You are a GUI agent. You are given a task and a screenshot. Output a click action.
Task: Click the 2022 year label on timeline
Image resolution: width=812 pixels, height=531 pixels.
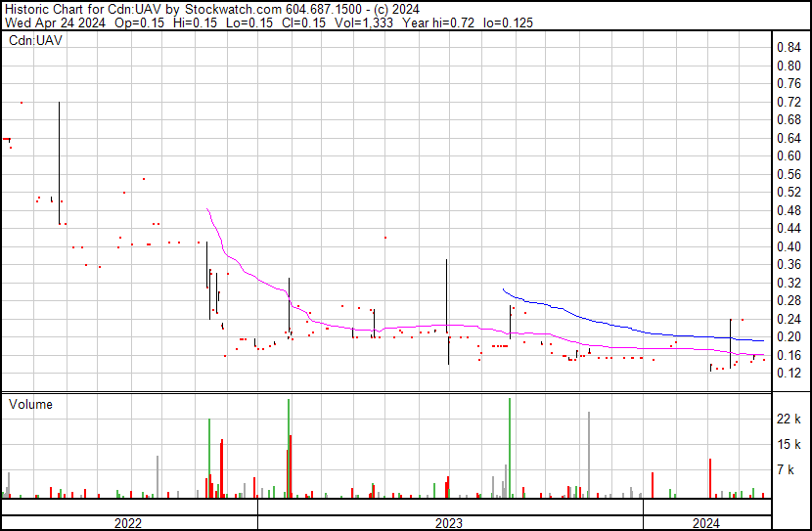point(128,523)
